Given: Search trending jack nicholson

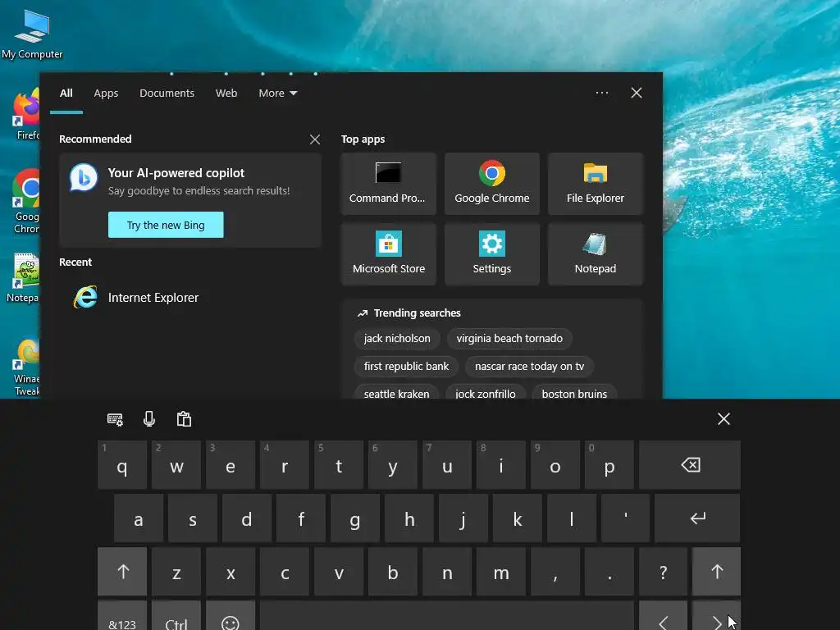Looking at the screenshot, I should click(397, 339).
